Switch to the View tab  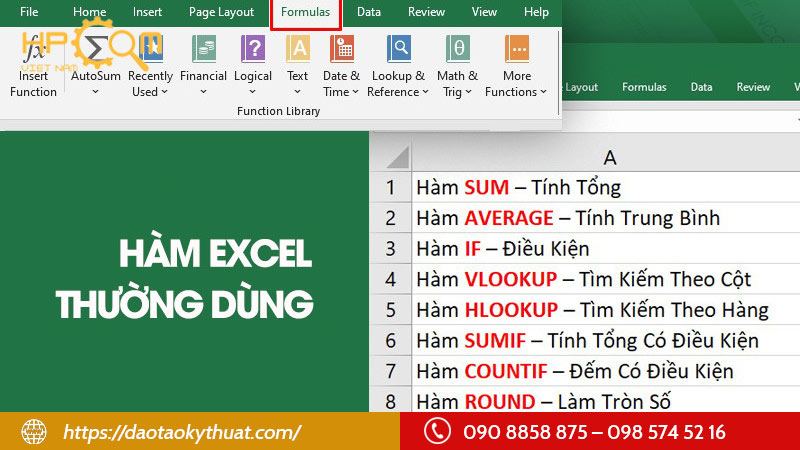(484, 12)
